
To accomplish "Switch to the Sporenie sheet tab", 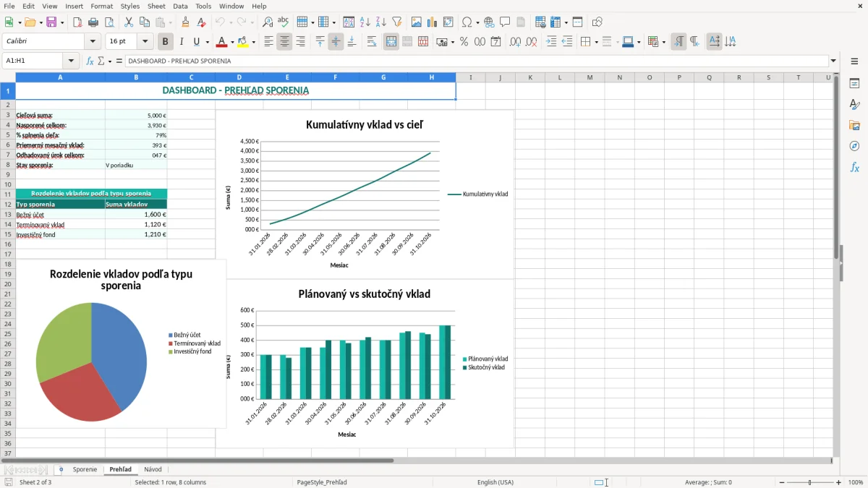I will pos(85,469).
